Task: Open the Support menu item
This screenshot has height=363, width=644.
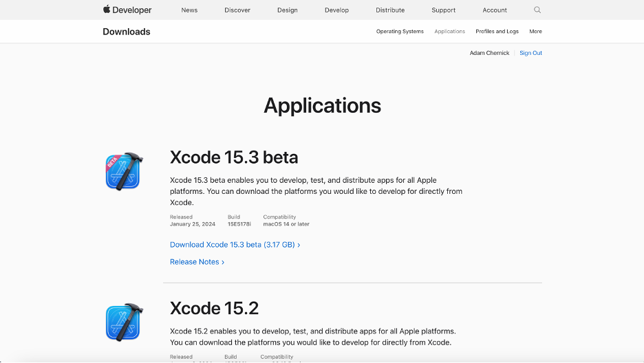Action: point(444,10)
